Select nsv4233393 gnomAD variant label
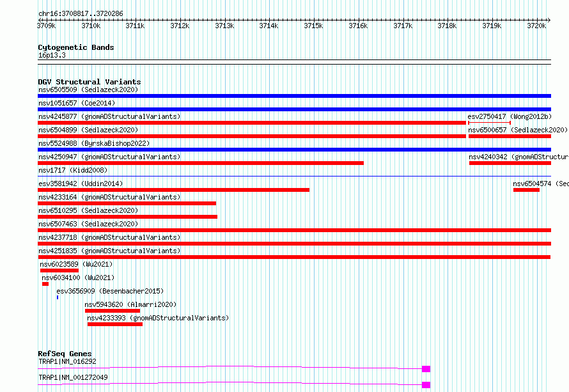 click(158, 318)
